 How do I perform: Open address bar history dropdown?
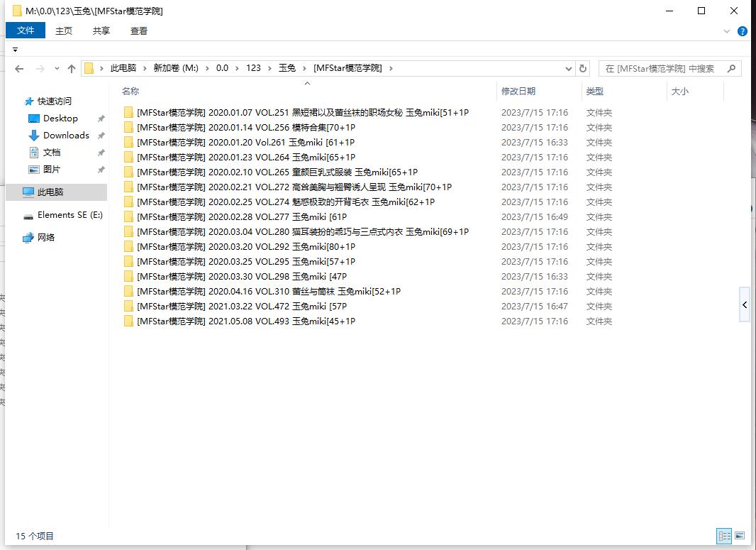[x=569, y=69]
